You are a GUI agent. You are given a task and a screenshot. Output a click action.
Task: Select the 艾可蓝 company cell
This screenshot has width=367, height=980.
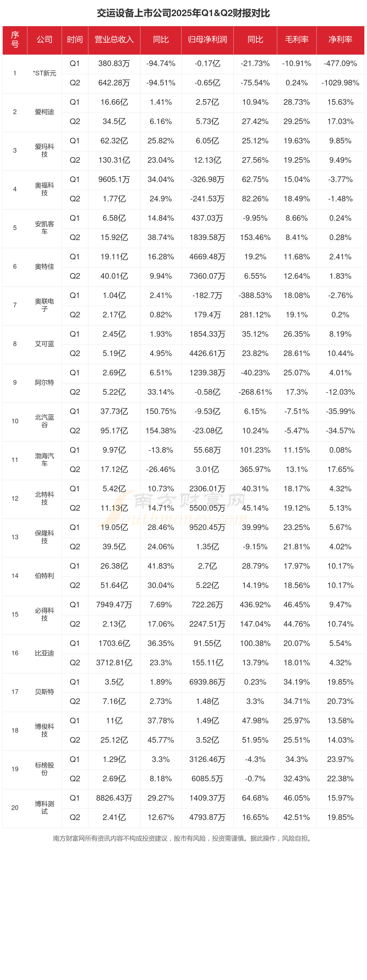pyautogui.click(x=45, y=344)
